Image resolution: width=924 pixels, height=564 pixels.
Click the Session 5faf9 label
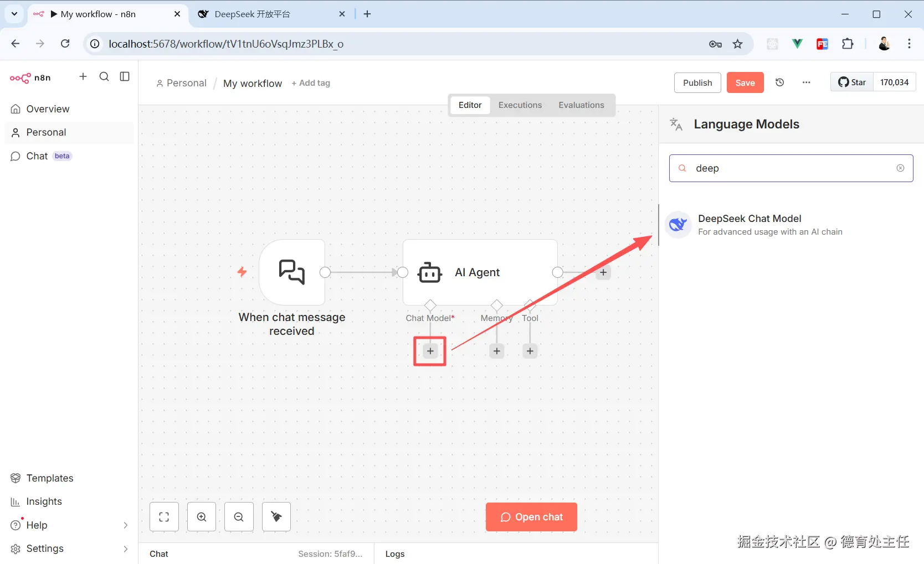coord(330,554)
